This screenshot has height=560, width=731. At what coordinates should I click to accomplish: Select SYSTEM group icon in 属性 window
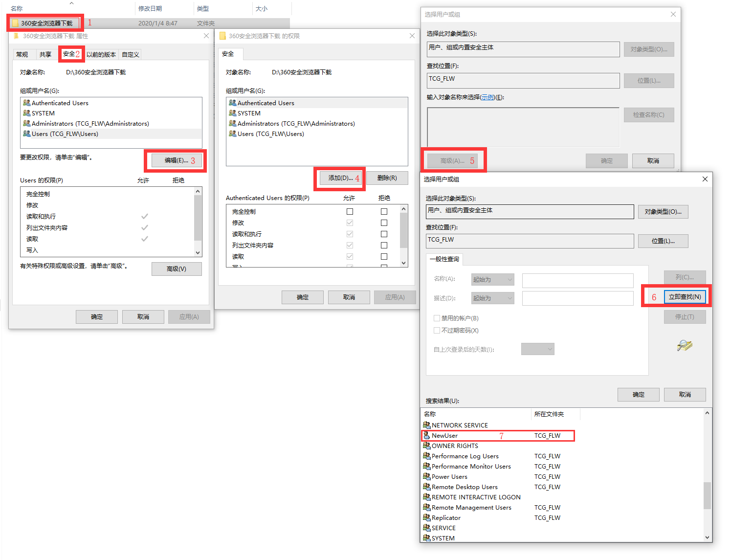pos(27,113)
